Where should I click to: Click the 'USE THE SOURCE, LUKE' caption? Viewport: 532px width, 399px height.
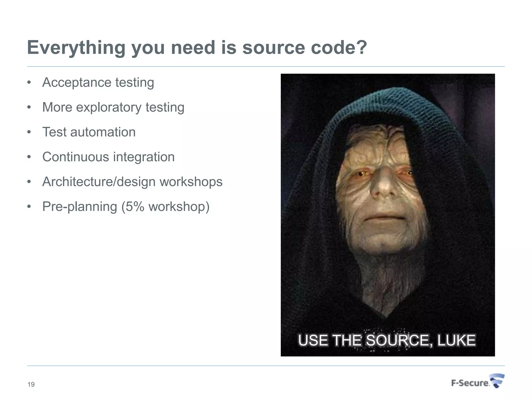387,340
